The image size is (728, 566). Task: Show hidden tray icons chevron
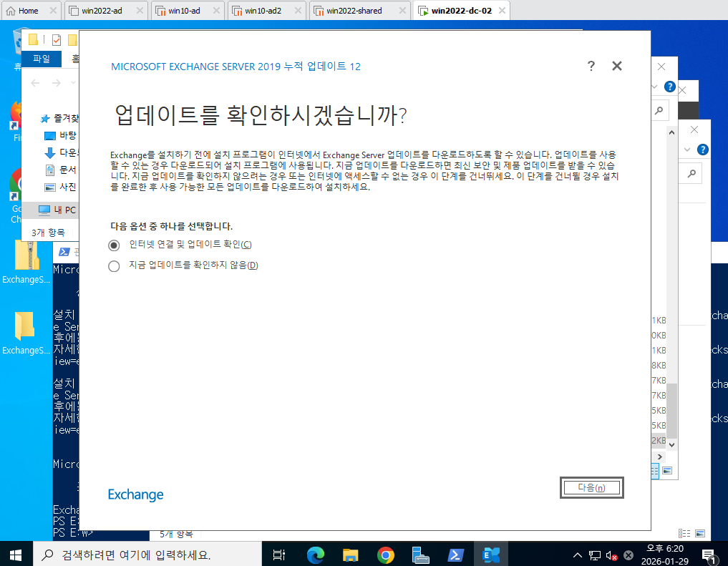[577, 555]
